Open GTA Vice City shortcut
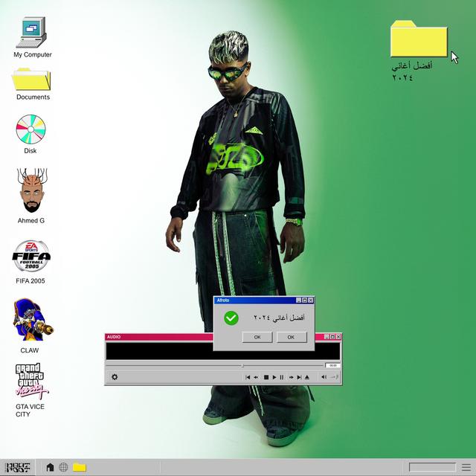The height and width of the screenshot is (476, 476). click(30, 380)
